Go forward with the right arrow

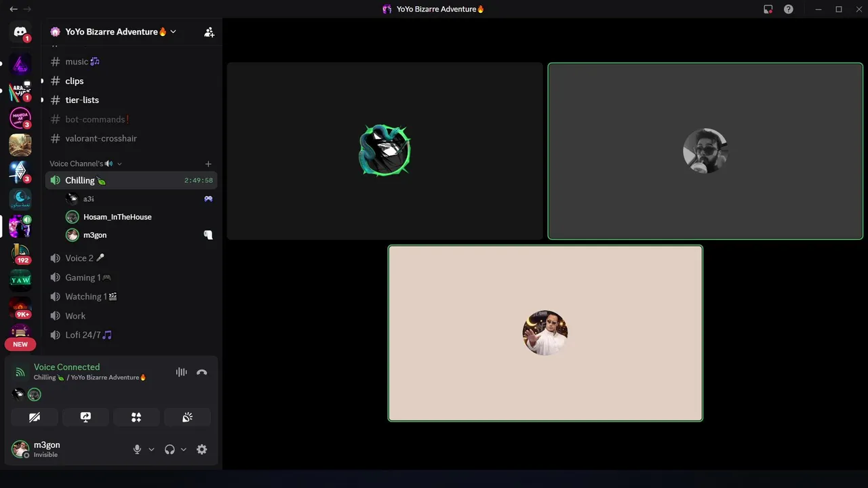(x=28, y=9)
